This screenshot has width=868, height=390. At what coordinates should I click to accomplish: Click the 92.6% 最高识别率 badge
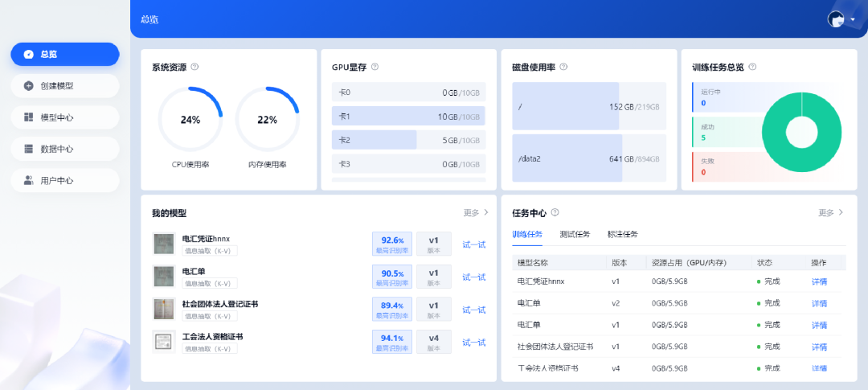(x=392, y=244)
